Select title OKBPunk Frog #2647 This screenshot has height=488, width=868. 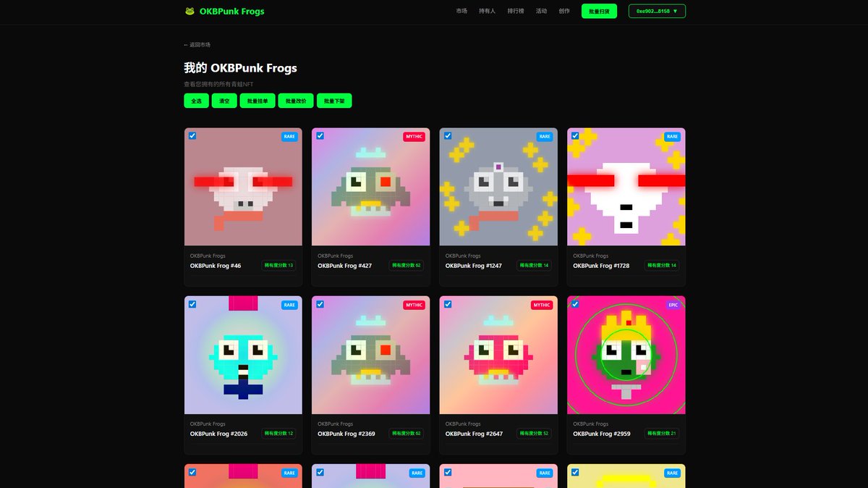point(474,434)
